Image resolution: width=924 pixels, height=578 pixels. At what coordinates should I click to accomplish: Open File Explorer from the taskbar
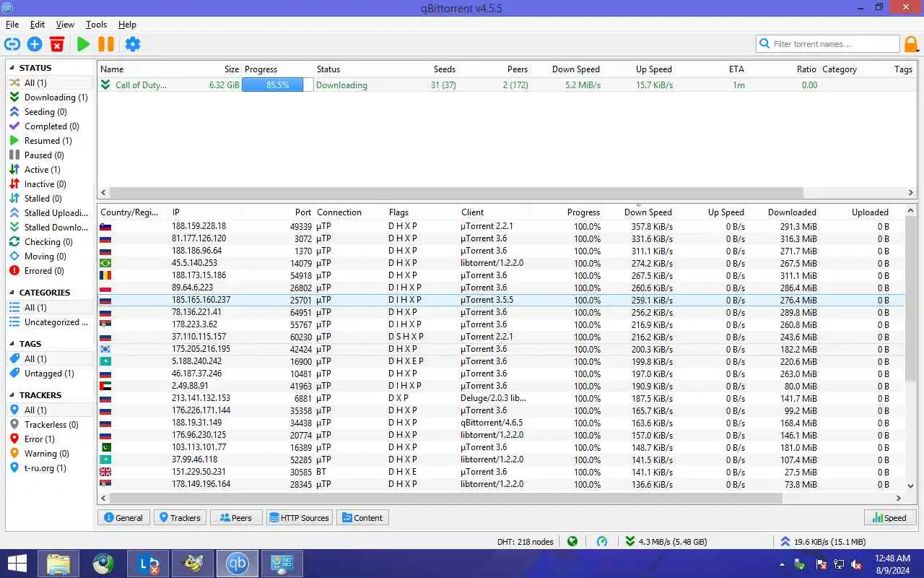(58, 564)
